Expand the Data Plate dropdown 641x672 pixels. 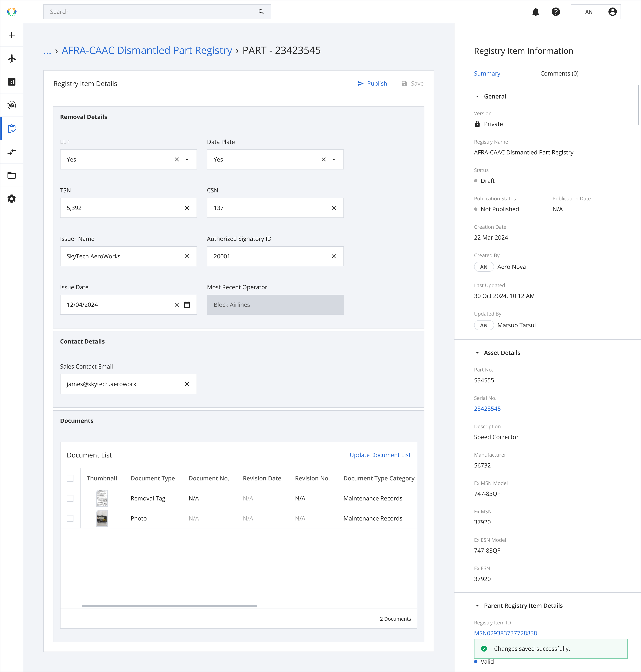334,160
